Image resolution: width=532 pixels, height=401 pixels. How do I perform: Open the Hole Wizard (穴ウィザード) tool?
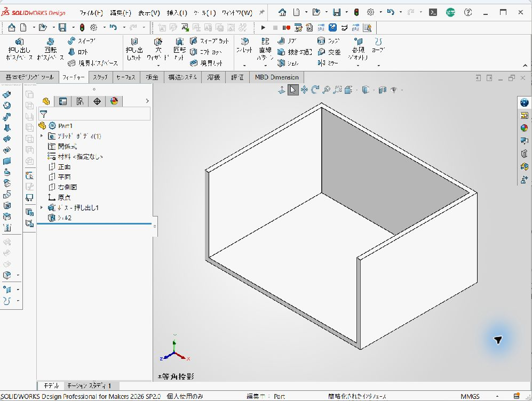[158, 49]
